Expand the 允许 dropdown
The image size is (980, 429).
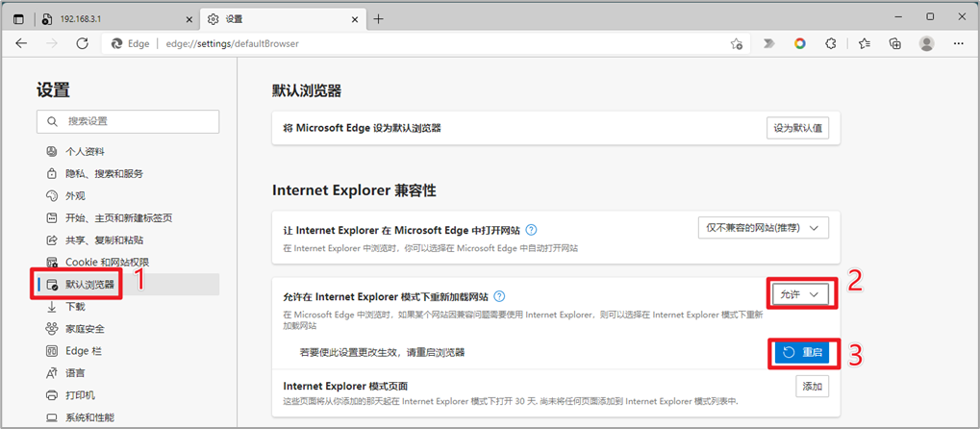tap(799, 294)
